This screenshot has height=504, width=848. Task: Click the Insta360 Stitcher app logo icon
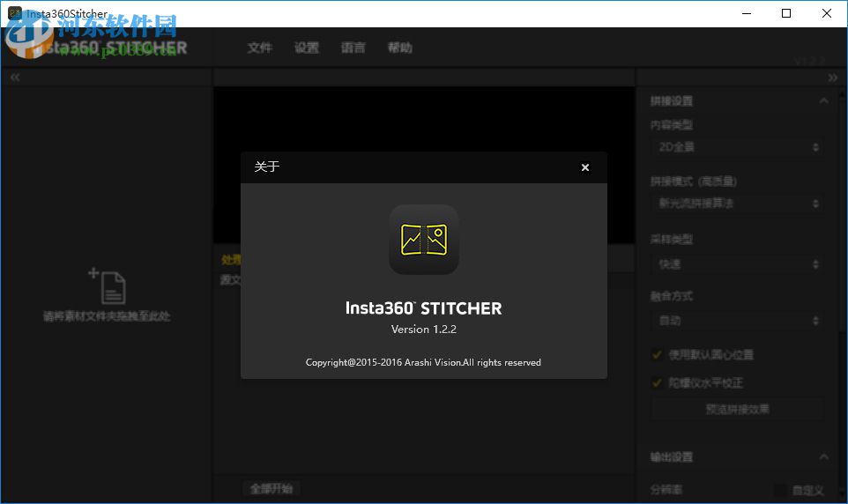pyautogui.click(x=424, y=240)
